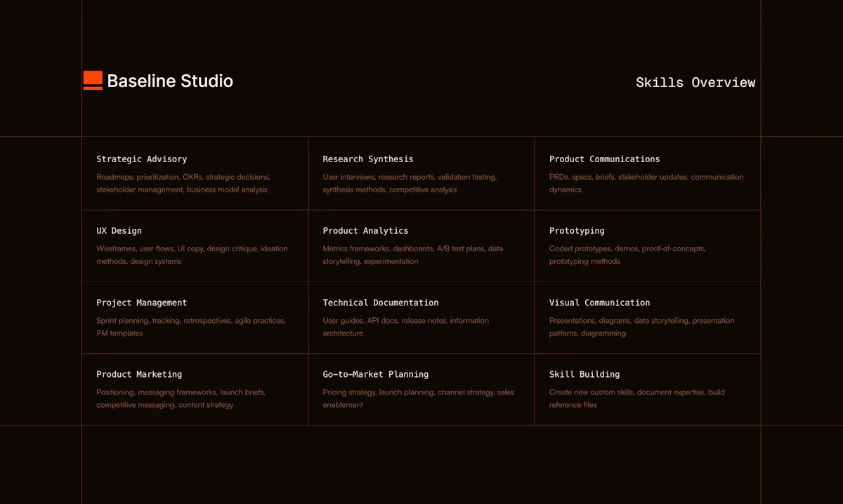The image size is (843, 504).
Task: Select the Go-to-Market Planning heading
Action: [x=376, y=374]
